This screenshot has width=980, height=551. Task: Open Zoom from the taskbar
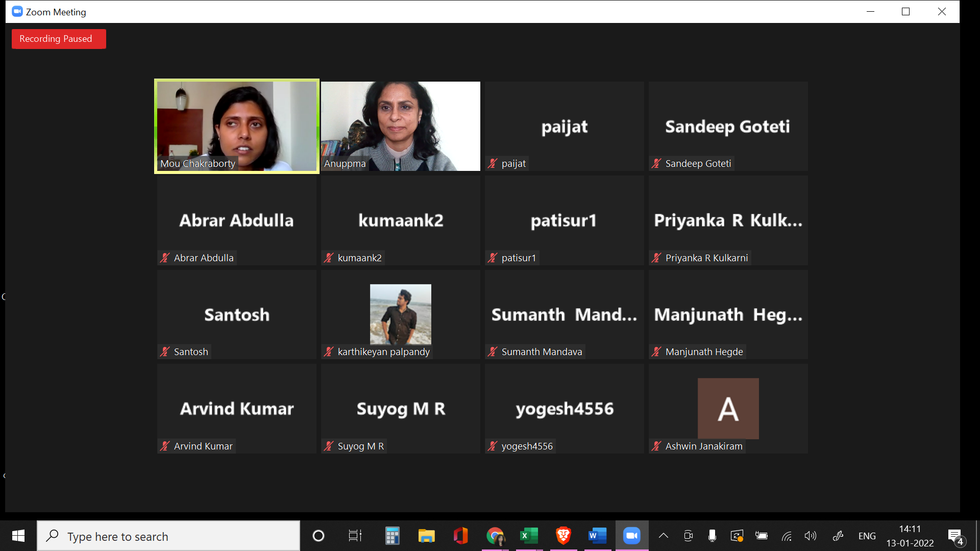(x=631, y=536)
